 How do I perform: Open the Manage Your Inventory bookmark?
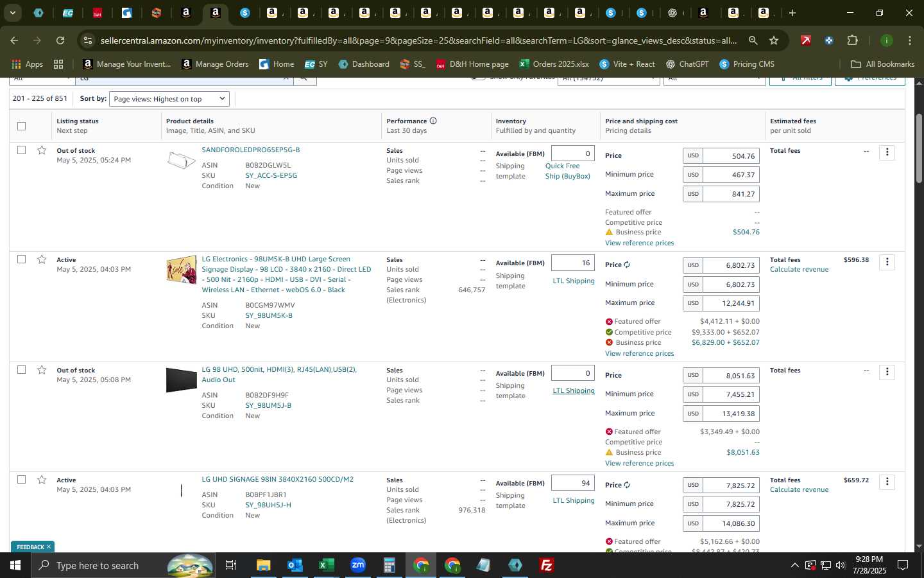pos(127,64)
